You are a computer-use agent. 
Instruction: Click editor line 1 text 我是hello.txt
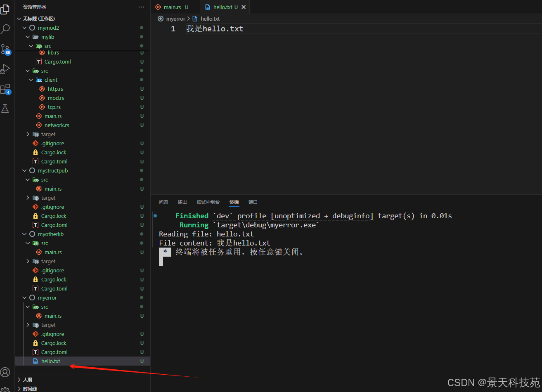[x=215, y=29]
